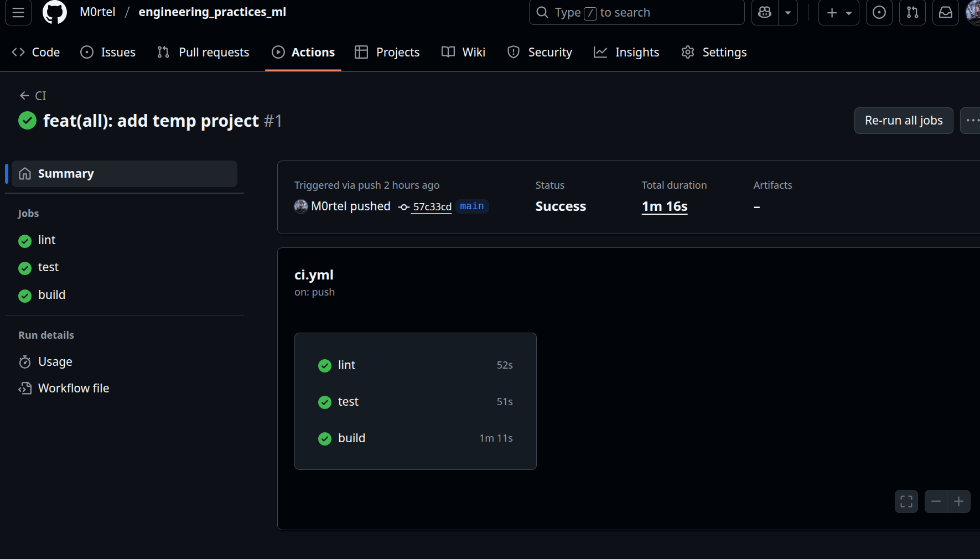
Task: Open commit 57c33cd link
Action: click(432, 206)
